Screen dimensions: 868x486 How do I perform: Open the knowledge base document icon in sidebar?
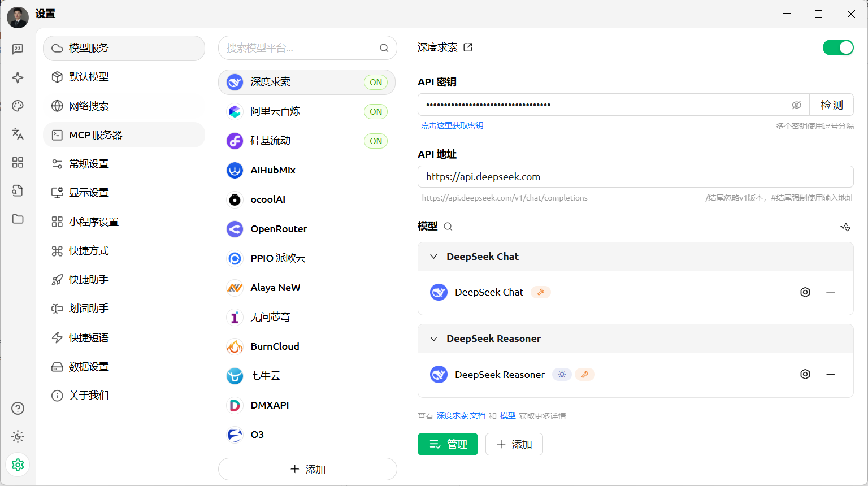click(18, 190)
